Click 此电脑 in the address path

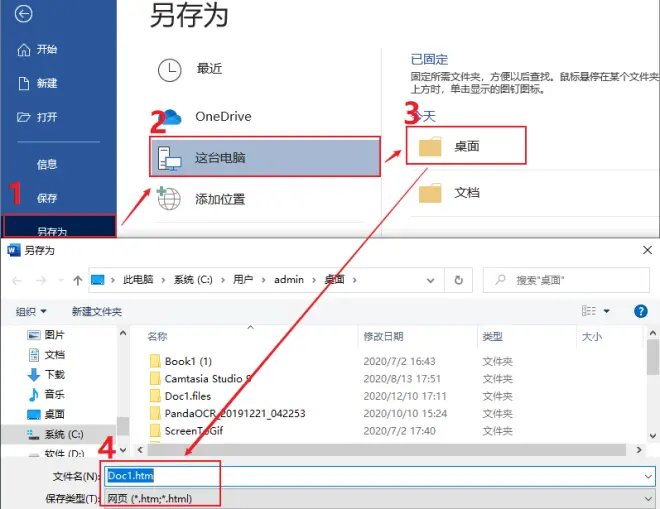click(x=138, y=280)
